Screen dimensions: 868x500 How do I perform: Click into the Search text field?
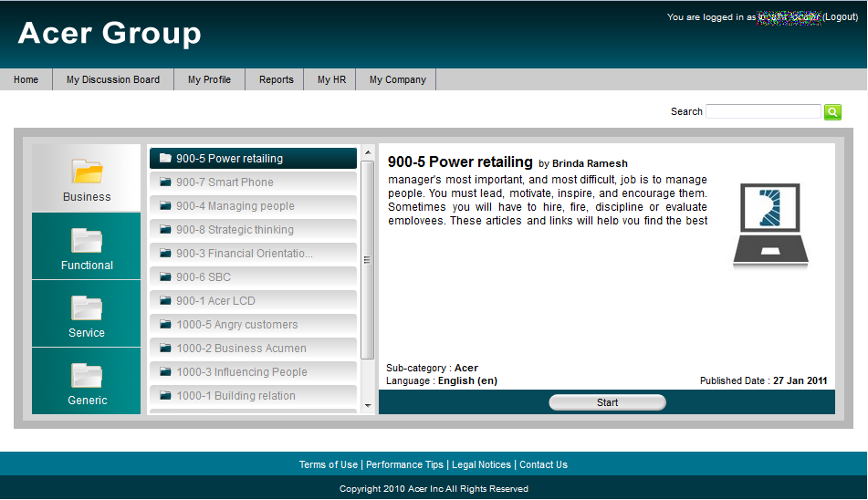(x=763, y=111)
